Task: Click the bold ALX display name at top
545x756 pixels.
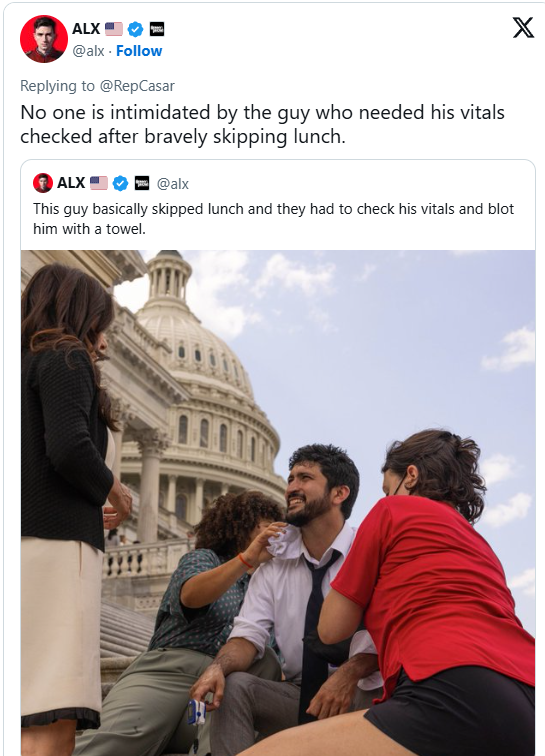Action: (x=86, y=29)
